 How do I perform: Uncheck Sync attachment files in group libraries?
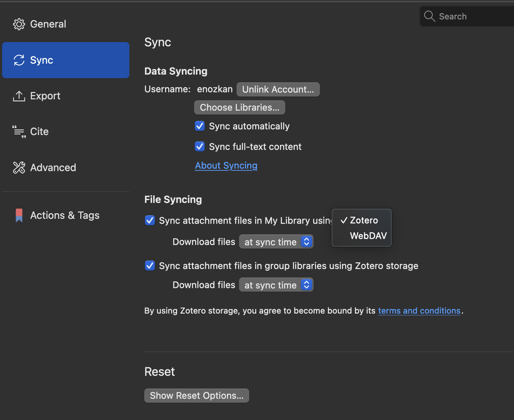pos(150,266)
